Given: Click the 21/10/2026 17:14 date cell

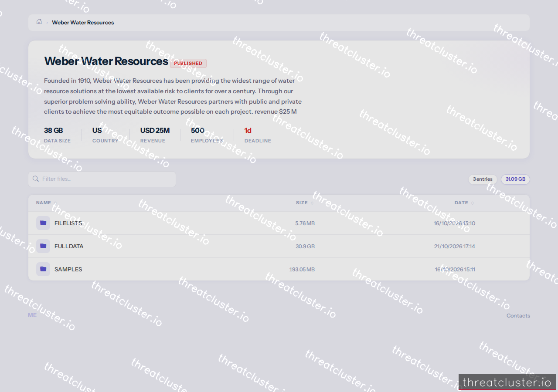Looking at the screenshot, I should point(455,246).
